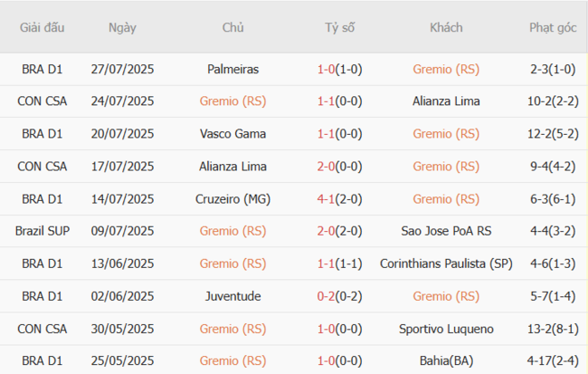The width and height of the screenshot is (588, 374).
Task: Click the Brazil SUP league label
Action: click(42, 231)
